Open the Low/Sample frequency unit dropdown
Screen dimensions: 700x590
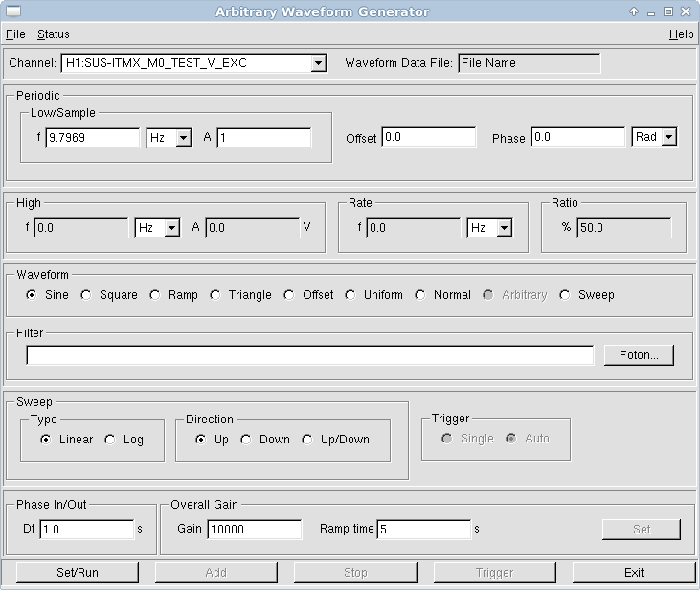[x=184, y=138]
